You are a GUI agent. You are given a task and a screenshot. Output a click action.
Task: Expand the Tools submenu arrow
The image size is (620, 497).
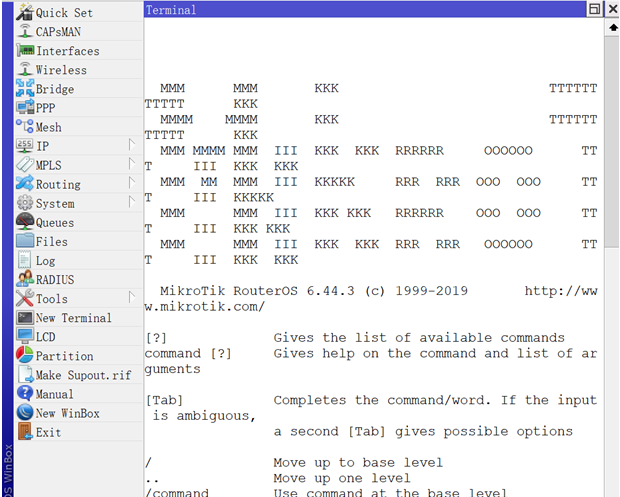pos(132,297)
